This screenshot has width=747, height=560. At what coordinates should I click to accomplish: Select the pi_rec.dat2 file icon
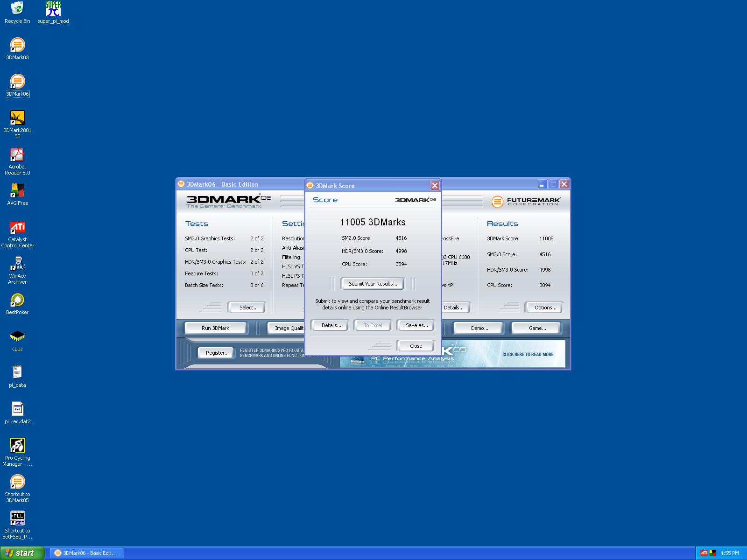click(x=17, y=413)
